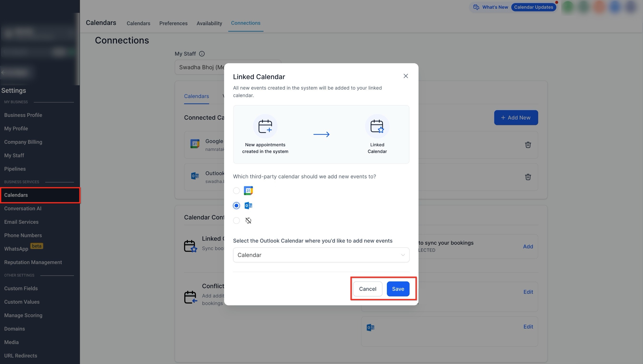
Task: Delete the connected Google calendar
Action: pos(528,145)
